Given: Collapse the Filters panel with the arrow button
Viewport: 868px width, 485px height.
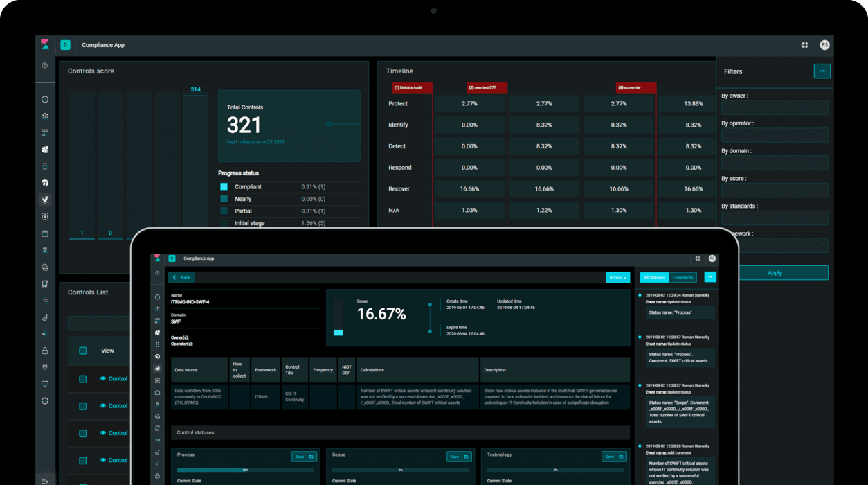Looking at the screenshot, I should click(x=822, y=71).
